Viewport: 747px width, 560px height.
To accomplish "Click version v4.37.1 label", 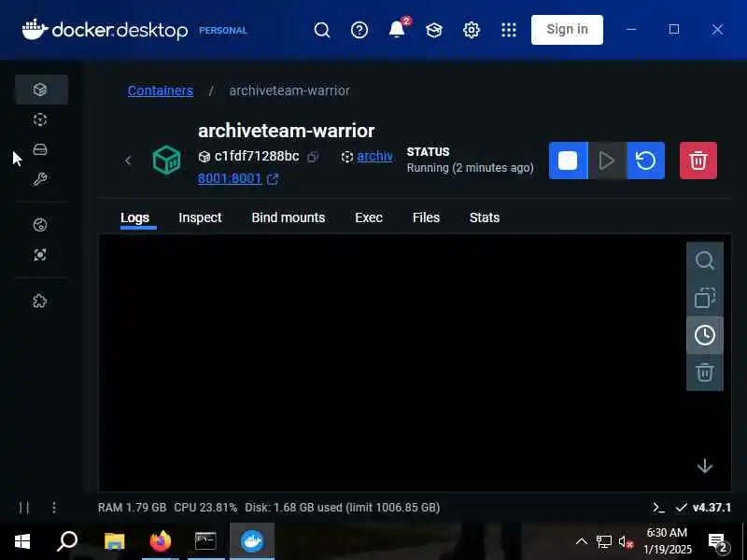I will pyautogui.click(x=712, y=508).
